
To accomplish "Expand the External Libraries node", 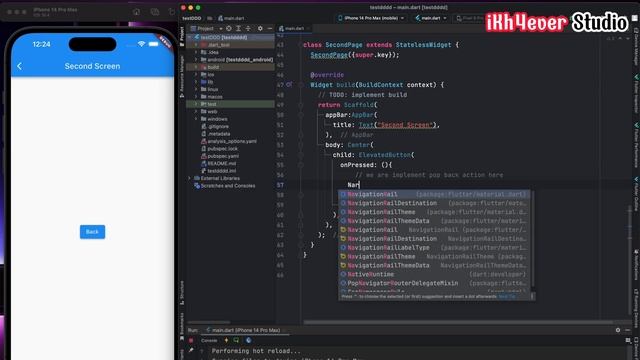I will 189,178.
